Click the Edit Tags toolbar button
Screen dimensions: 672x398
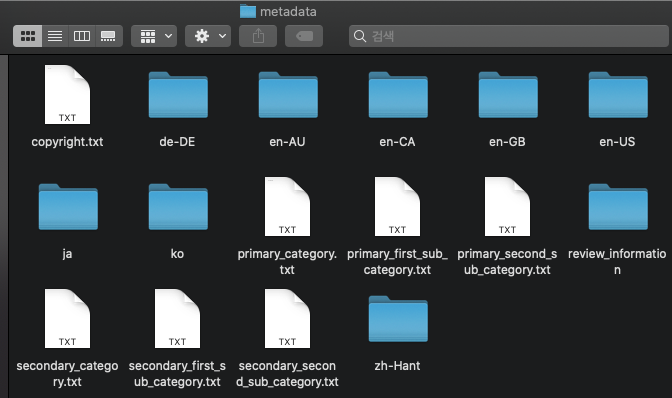click(x=304, y=36)
